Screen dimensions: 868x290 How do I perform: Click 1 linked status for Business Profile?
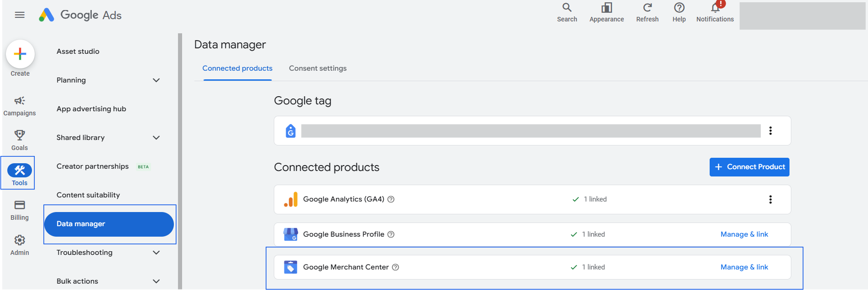[588, 234]
